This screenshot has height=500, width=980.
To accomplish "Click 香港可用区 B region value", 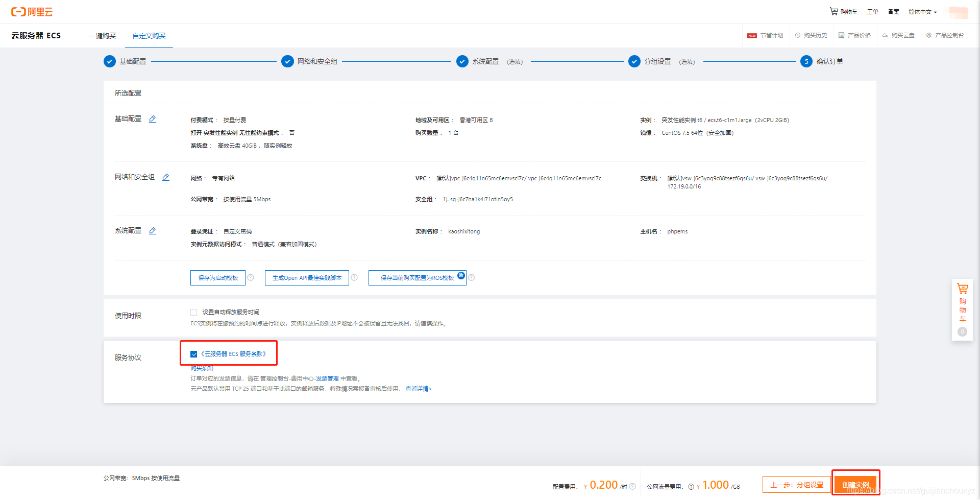I will [x=476, y=120].
